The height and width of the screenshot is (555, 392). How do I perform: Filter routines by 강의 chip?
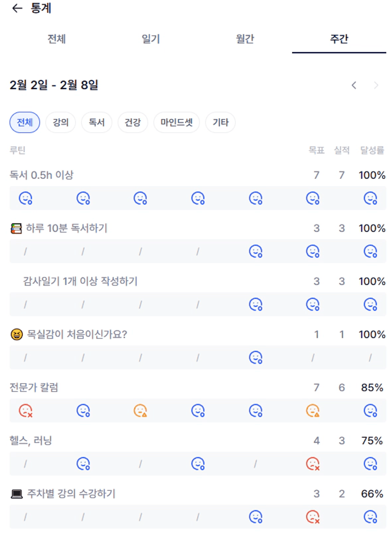tap(61, 122)
